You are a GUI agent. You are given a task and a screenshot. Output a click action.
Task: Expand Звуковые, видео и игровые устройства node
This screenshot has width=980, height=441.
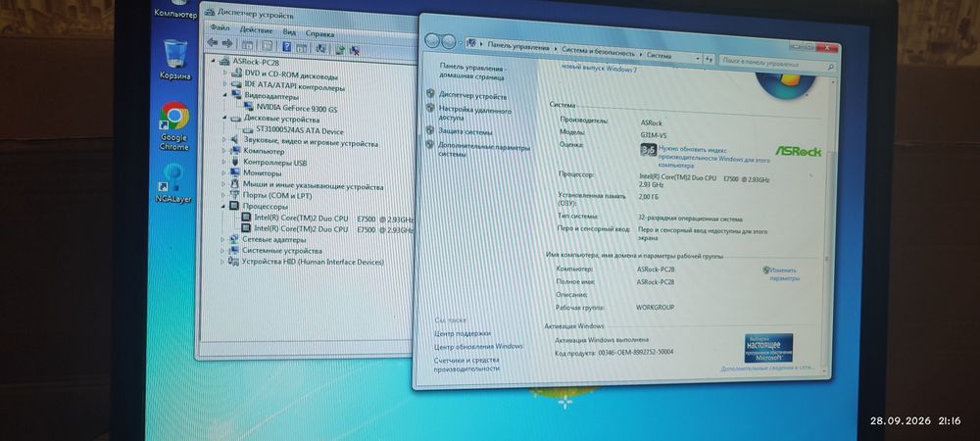pyautogui.click(x=224, y=140)
